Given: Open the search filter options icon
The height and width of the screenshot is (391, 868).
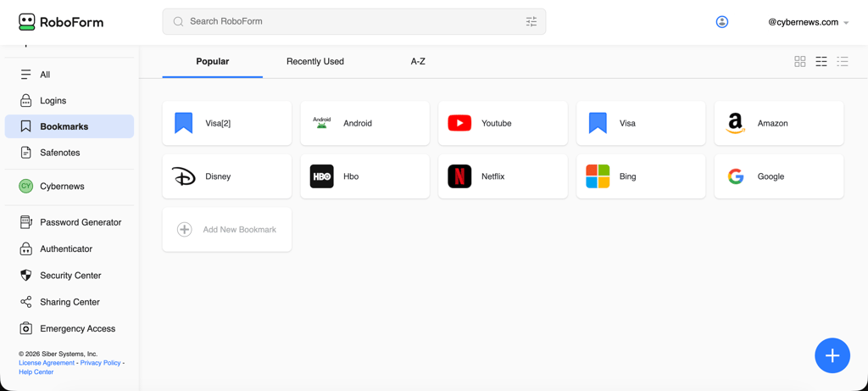Looking at the screenshot, I should click(531, 21).
